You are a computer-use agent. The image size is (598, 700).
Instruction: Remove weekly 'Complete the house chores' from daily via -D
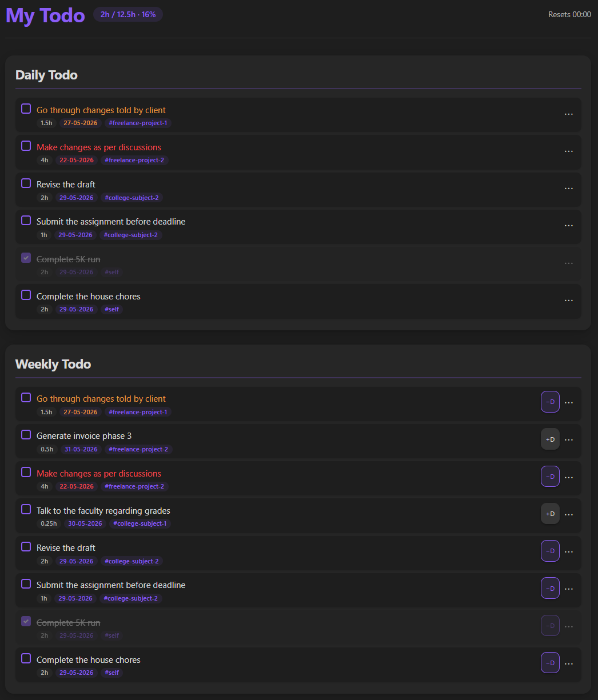point(550,663)
